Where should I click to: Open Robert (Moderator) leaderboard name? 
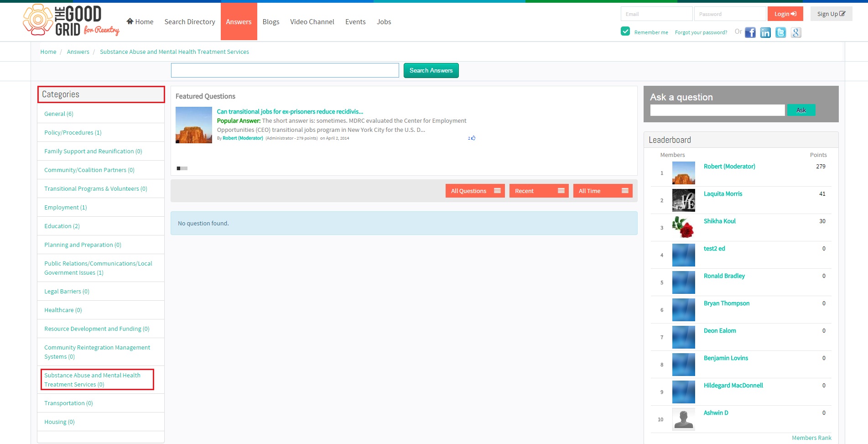729,166
